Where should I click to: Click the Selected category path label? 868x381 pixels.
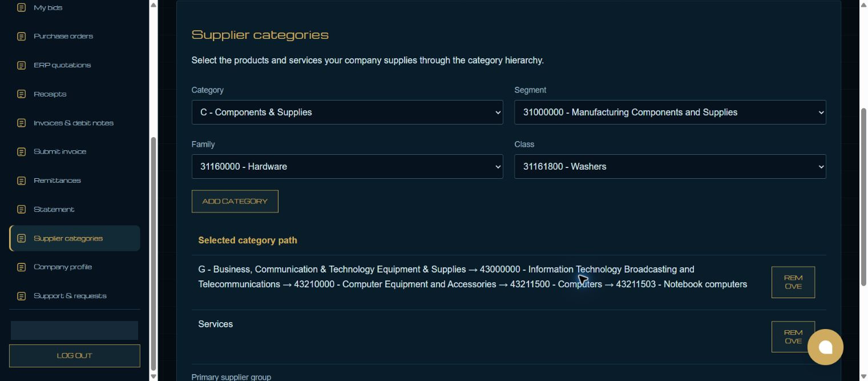click(x=248, y=240)
